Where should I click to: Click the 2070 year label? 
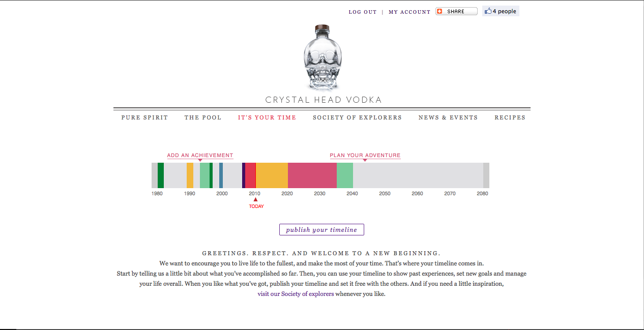tap(450, 194)
